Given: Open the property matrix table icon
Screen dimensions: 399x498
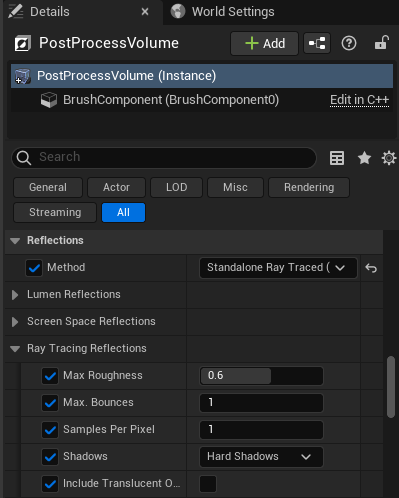Looking at the screenshot, I should pos(337,158).
